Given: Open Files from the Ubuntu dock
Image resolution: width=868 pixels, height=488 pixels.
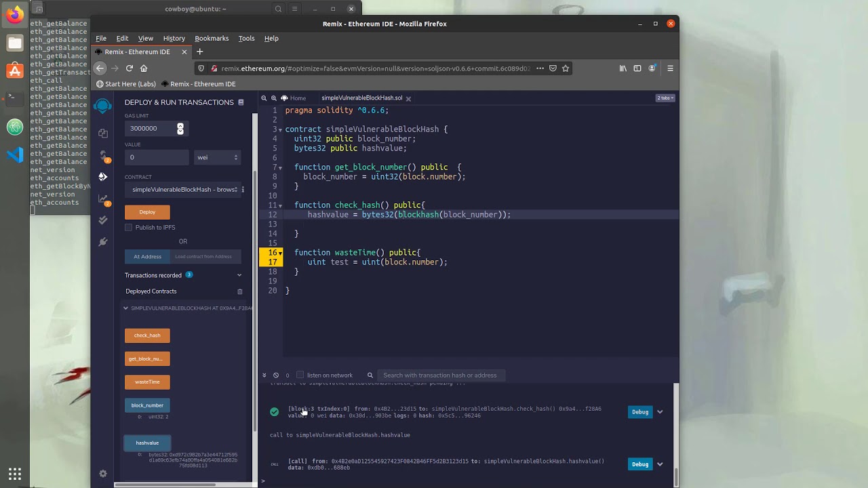Looking at the screenshot, I should [x=15, y=43].
